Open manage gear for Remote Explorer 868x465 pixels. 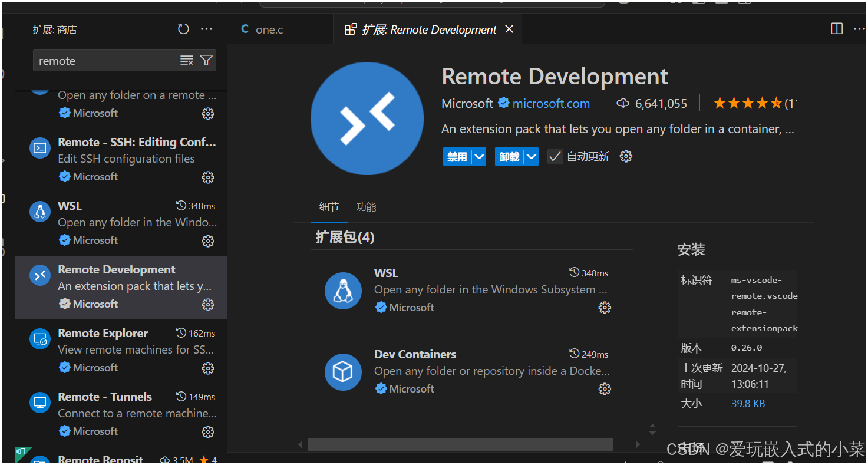point(208,368)
